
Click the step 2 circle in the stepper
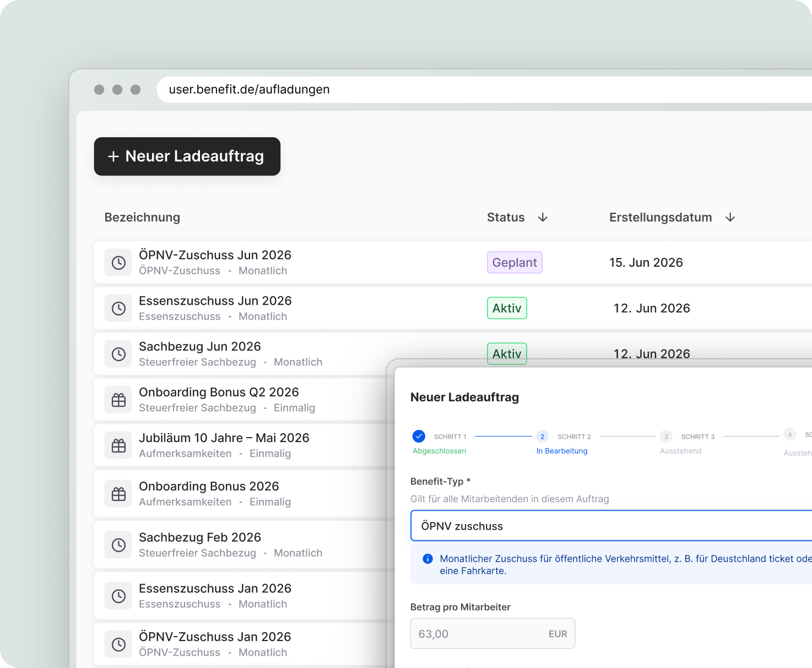[542, 437]
